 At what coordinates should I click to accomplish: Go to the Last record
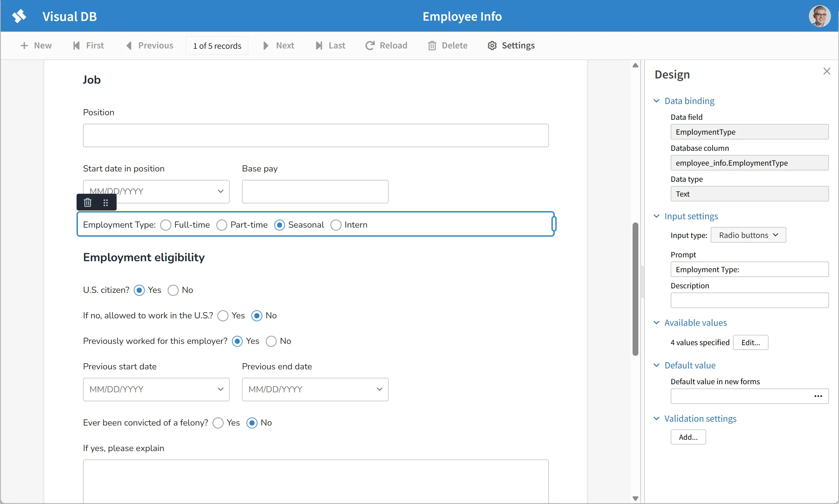coord(330,46)
